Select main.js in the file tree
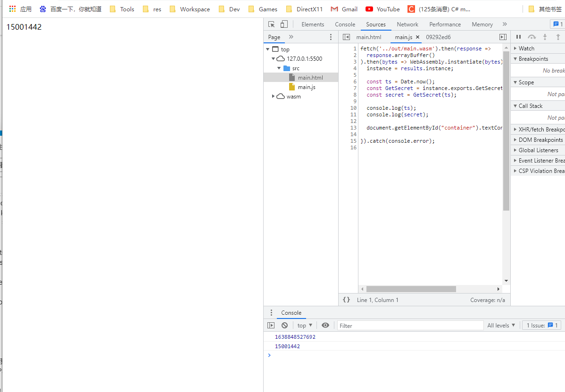Image resolution: width=565 pixels, height=392 pixels. pyautogui.click(x=307, y=87)
